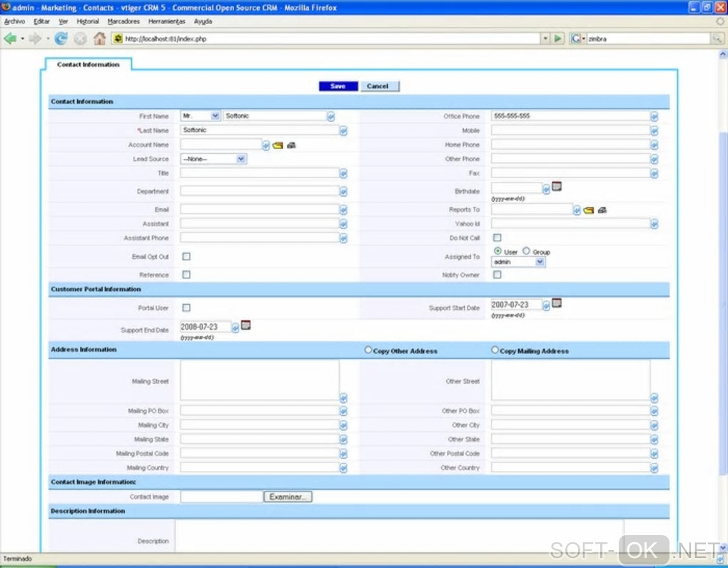Click the Save button

click(x=338, y=86)
